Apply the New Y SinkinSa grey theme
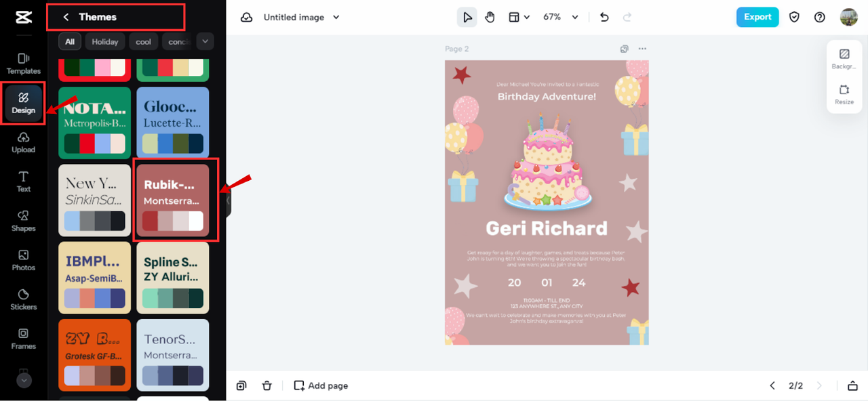The image size is (868, 403). (95, 200)
